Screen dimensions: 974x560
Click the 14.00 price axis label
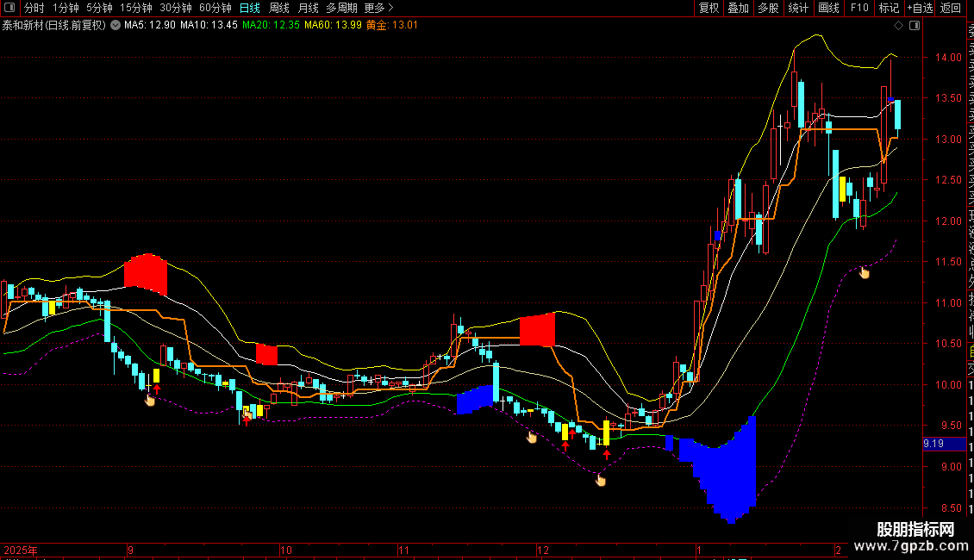tap(948, 57)
